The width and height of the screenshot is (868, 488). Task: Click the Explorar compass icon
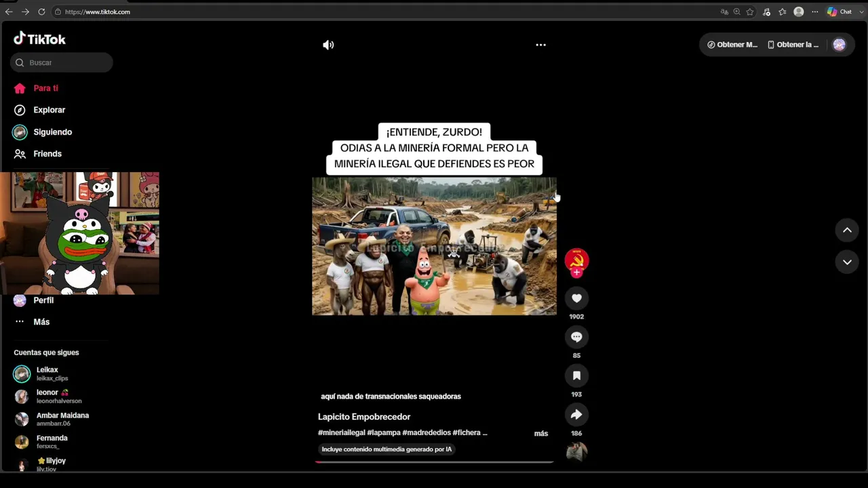pos(20,110)
